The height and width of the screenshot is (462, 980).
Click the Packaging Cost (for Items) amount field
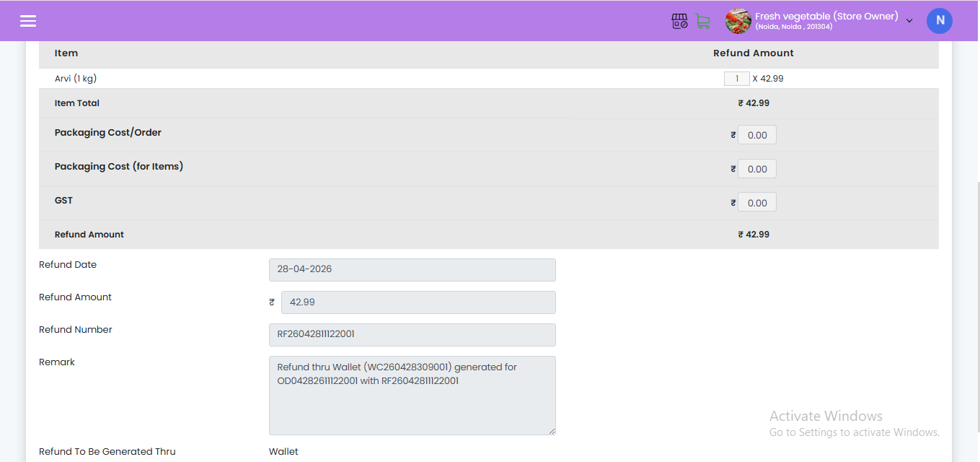coord(757,169)
